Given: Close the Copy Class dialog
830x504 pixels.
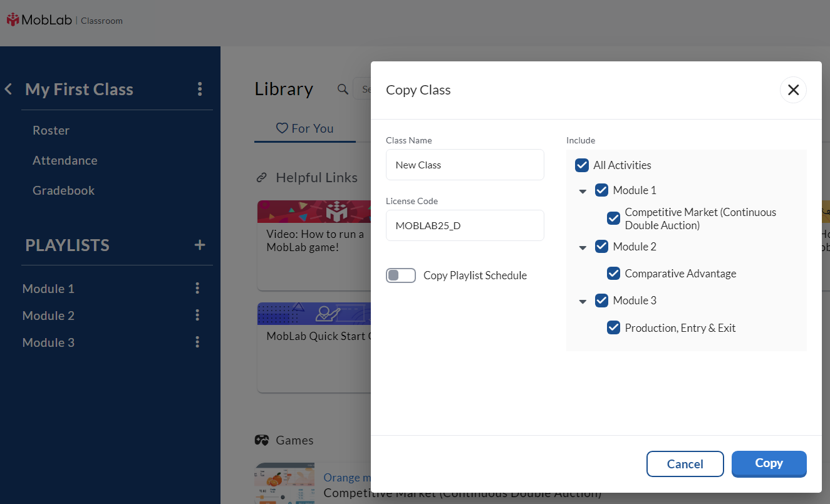Looking at the screenshot, I should tap(793, 90).
